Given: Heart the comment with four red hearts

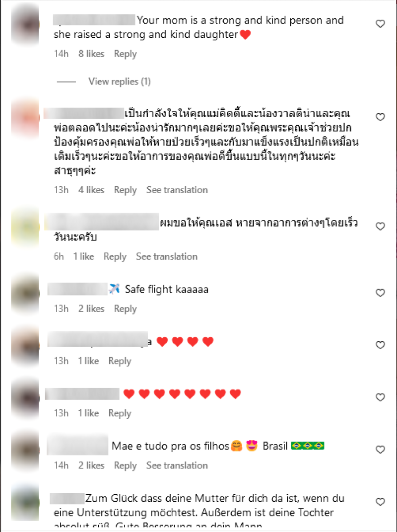Looking at the screenshot, I should (x=380, y=345).
